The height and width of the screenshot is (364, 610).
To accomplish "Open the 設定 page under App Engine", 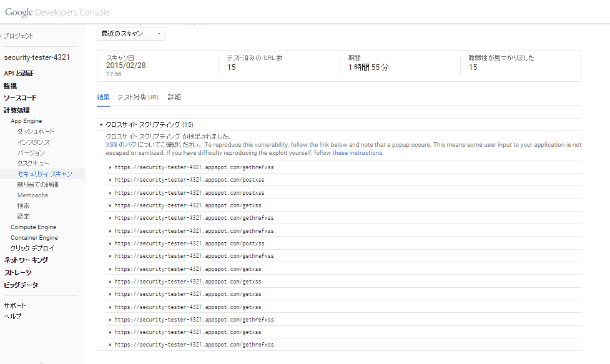I will [x=23, y=216].
